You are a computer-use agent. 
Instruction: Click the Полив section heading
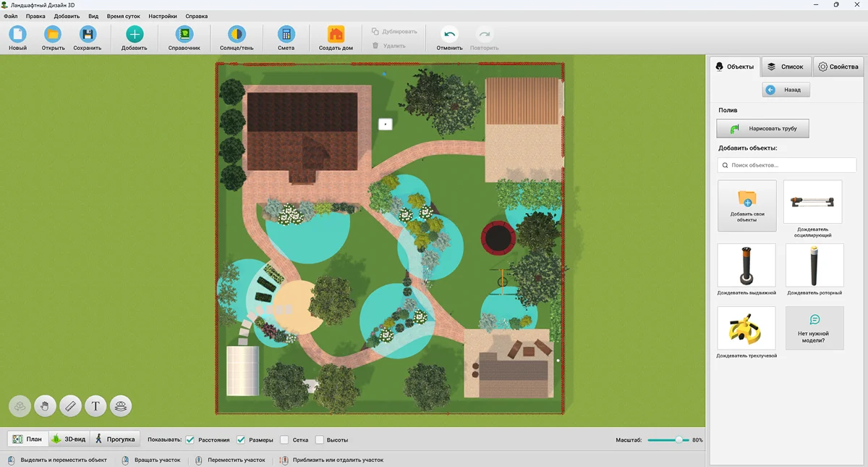click(728, 110)
